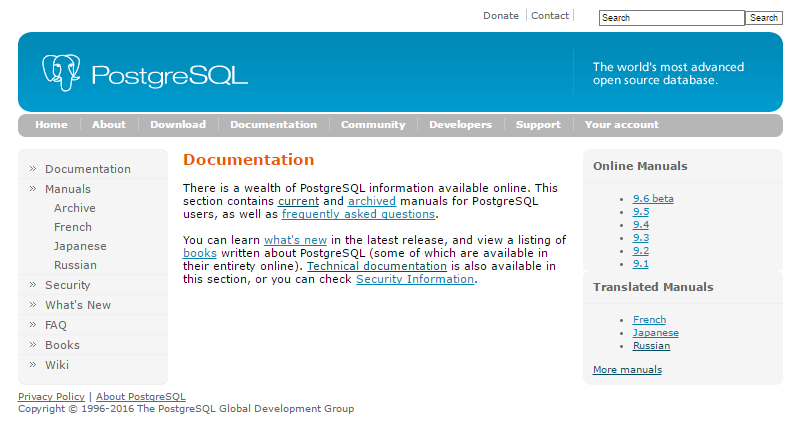Click the 'More manuals' link
The image size is (800, 425).
tap(627, 370)
